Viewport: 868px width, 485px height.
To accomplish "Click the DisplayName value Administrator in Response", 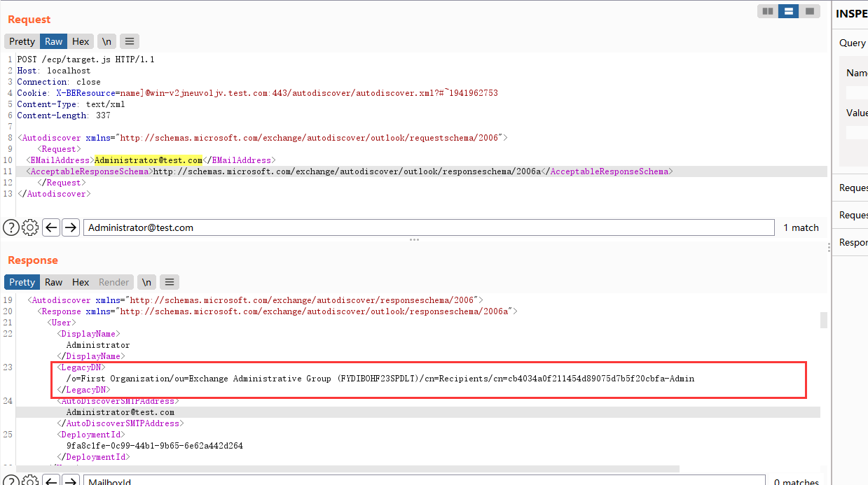I will pyautogui.click(x=98, y=345).
